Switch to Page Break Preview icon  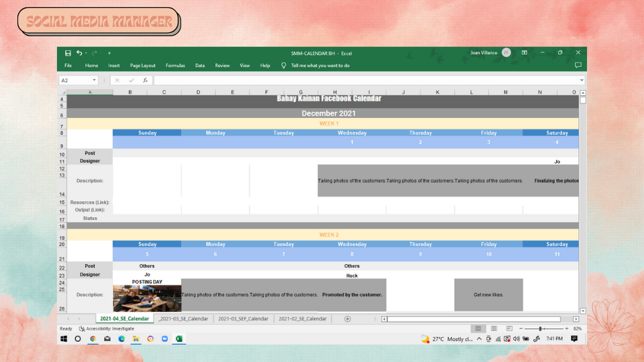pyautogui.click(x=509, y=328)
